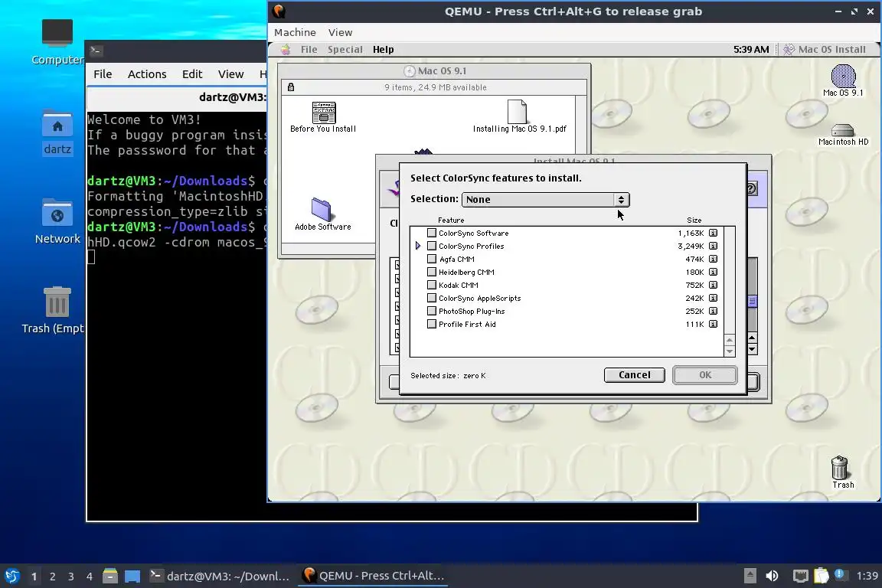Open the network tray icon
Viewport: 882px width, 588px height.
[800, 576]
